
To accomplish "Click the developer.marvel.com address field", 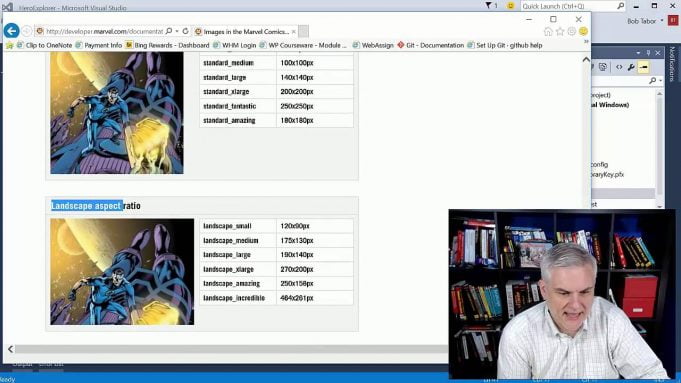I will (104, 31).
